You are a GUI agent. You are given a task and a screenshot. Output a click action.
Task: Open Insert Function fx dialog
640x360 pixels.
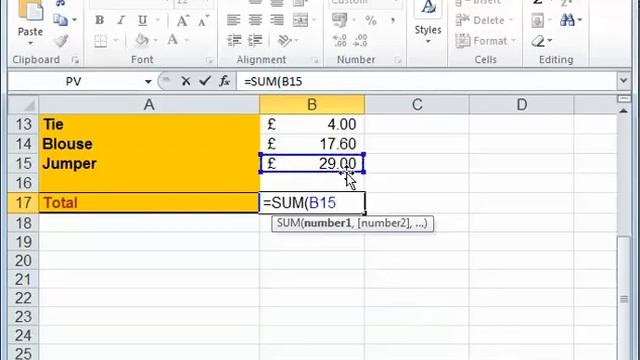tap(224, 81)
